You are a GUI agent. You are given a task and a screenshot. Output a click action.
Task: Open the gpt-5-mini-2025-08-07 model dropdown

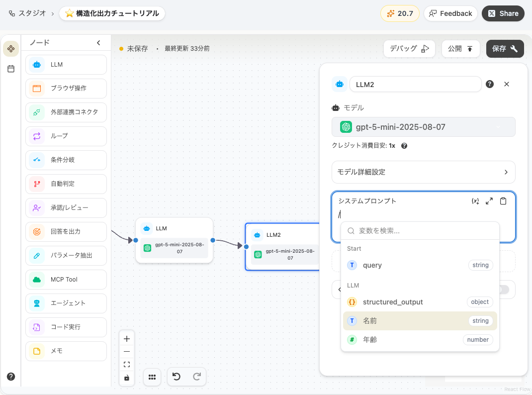coord(423,127)
